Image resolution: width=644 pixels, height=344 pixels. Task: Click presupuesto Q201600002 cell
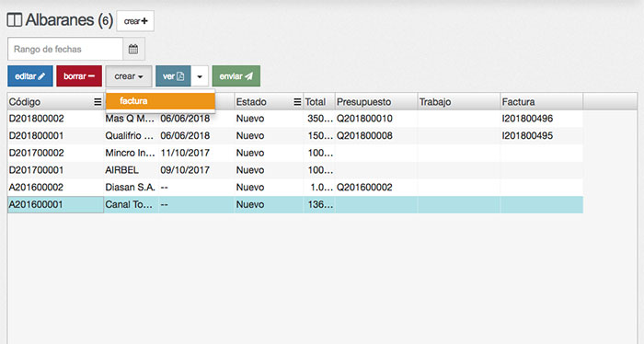coord(376,188)
